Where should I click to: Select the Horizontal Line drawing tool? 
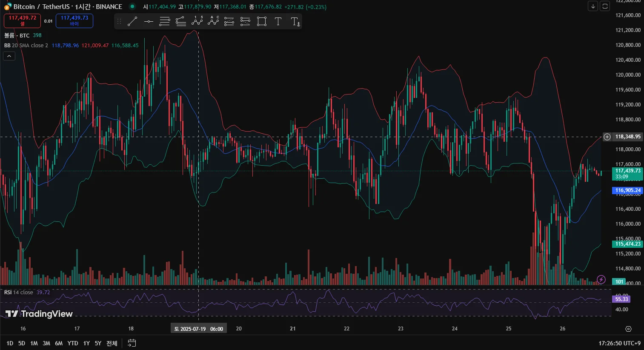[149, 21]
